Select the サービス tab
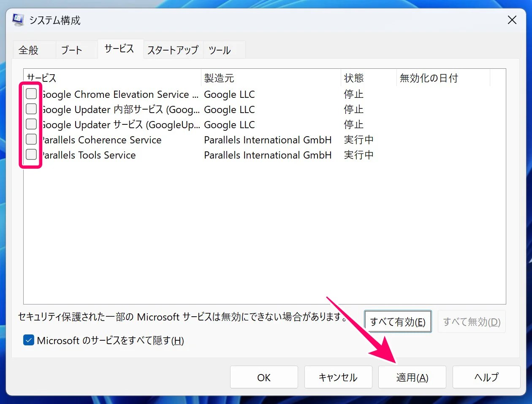The image size is (532, 404). coord(119,48)
